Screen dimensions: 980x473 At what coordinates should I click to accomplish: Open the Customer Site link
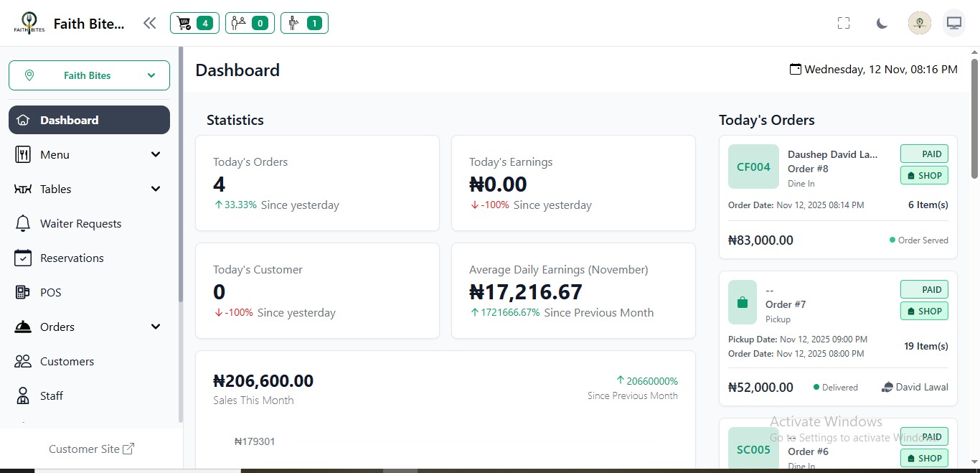tap(91, 449)
